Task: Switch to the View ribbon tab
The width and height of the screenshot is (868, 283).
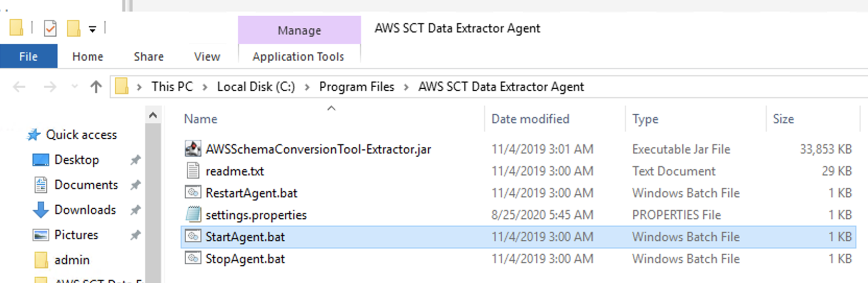Action: click(x=207, y=56)
